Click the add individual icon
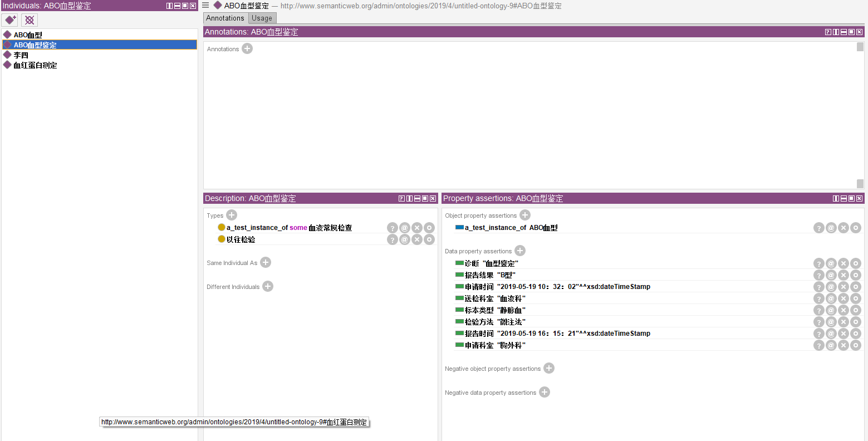 11,20
